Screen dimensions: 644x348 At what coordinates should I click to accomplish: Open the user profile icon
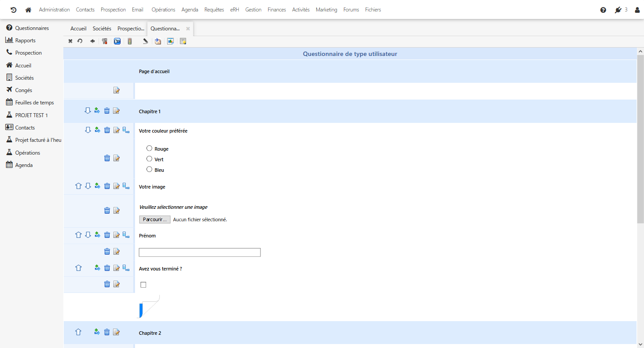pyautogui.click(x=637, y=10)
